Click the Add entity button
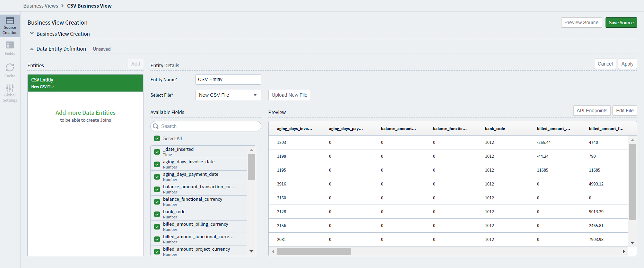The image size is (644, 268). pyautogui.click(x=136, y=64)
